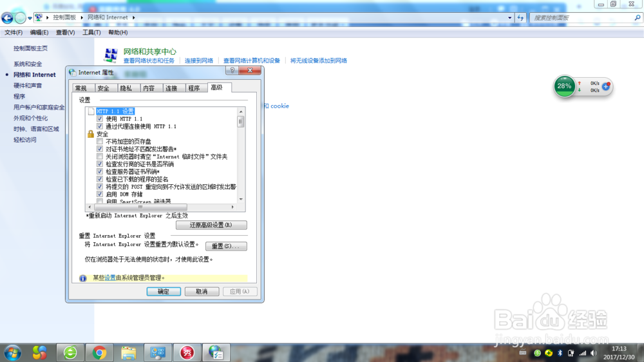
Task: Open the green 360 browser taskbar icon
Action: (70, 352)
